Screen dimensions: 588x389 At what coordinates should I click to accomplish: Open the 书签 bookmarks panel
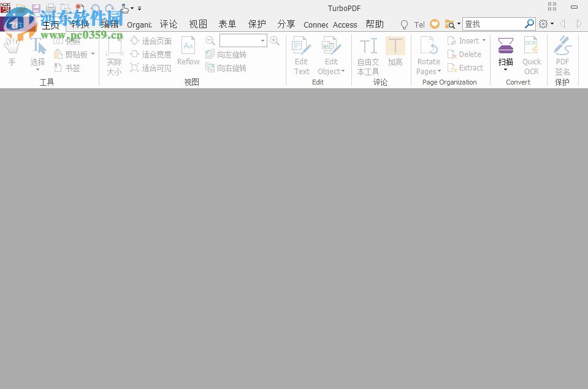pyautogui.click(x=69, y=68)
